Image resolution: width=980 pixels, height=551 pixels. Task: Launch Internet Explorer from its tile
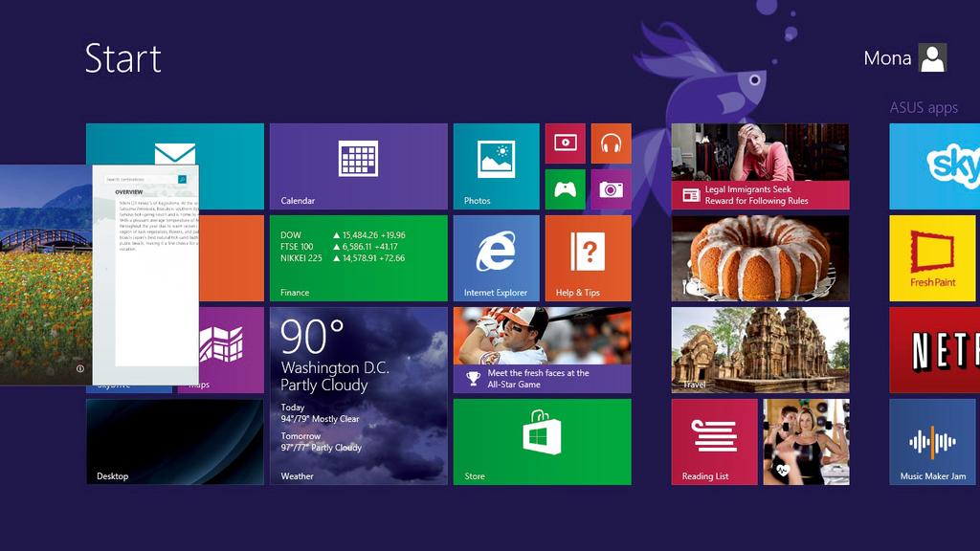(497, 258)
